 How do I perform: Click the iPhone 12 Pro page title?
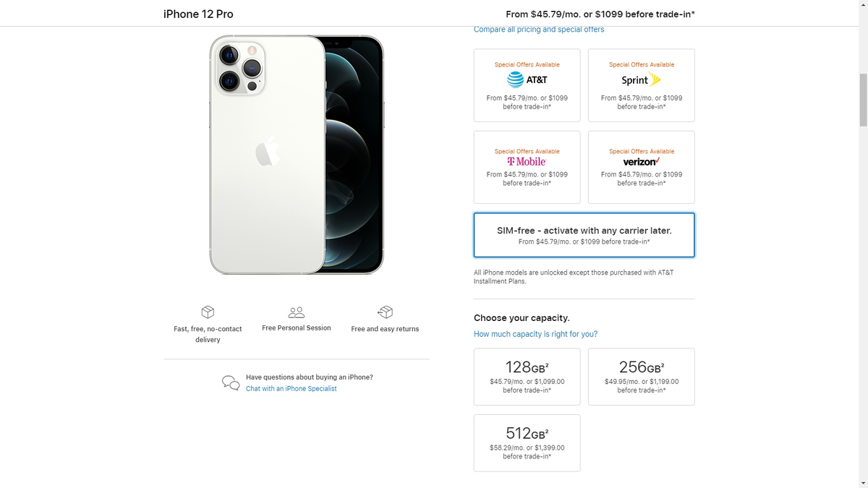point(198,14)
